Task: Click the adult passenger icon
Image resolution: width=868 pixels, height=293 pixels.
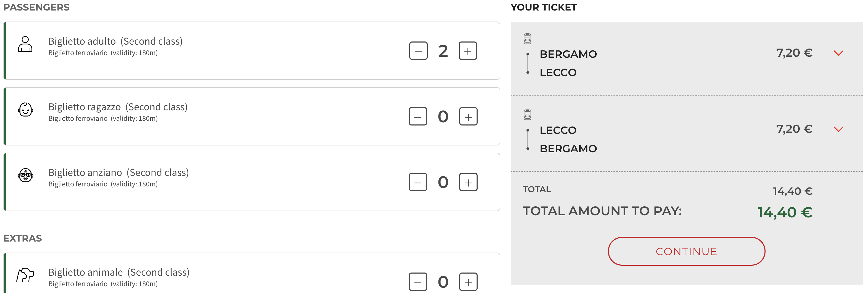Action: (x=25, y=44)
